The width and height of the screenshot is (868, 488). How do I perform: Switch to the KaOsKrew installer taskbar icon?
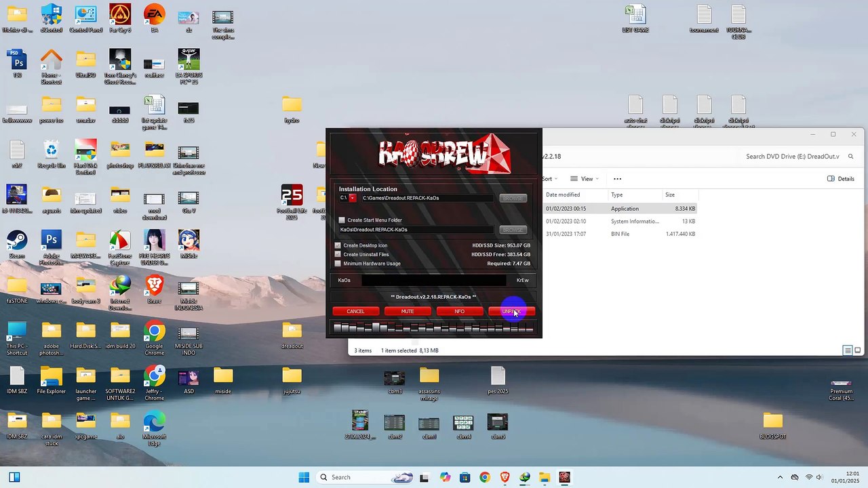(x=564, y=477)
